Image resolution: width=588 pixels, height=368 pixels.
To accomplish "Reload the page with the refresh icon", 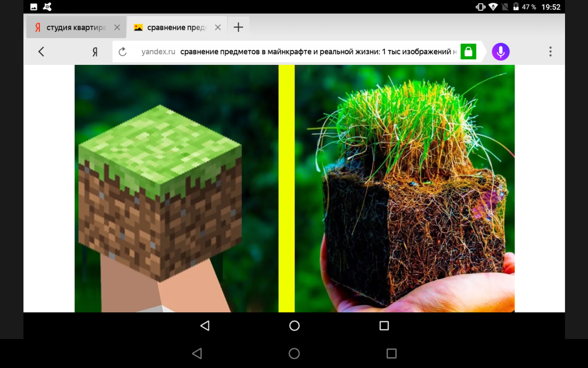I will tap(122, 52).
